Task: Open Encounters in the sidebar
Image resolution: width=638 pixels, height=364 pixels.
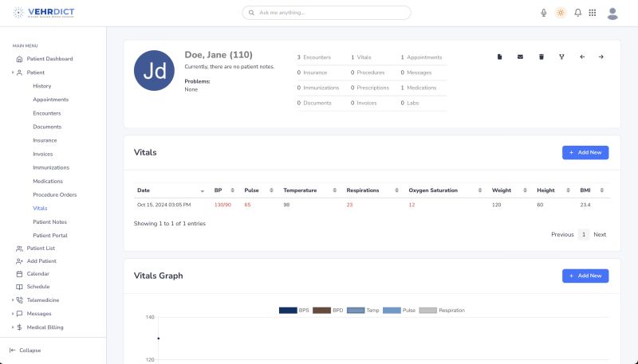Action: [x=46, y=113]
